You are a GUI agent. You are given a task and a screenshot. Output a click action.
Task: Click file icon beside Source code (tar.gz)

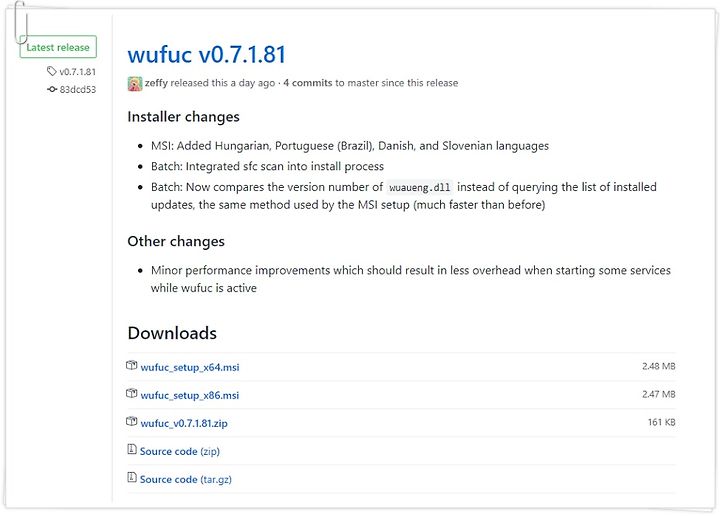[132, 478]
